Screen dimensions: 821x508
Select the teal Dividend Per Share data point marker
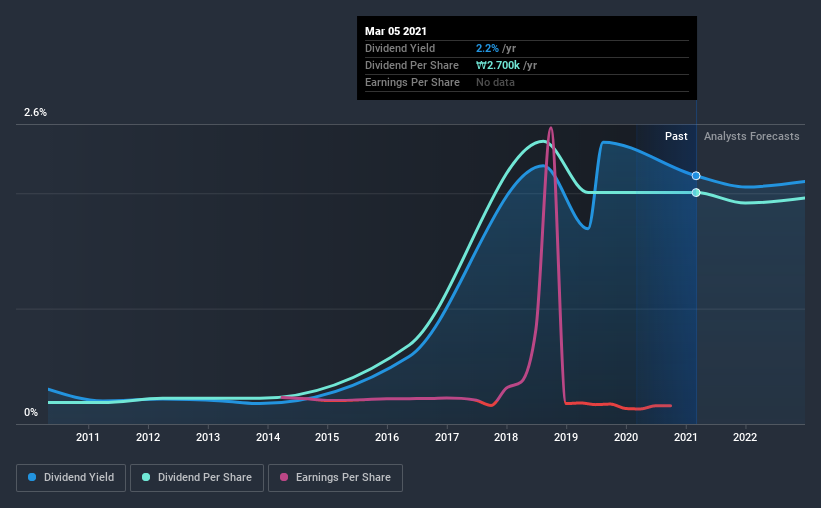click(x=696, y=193)
